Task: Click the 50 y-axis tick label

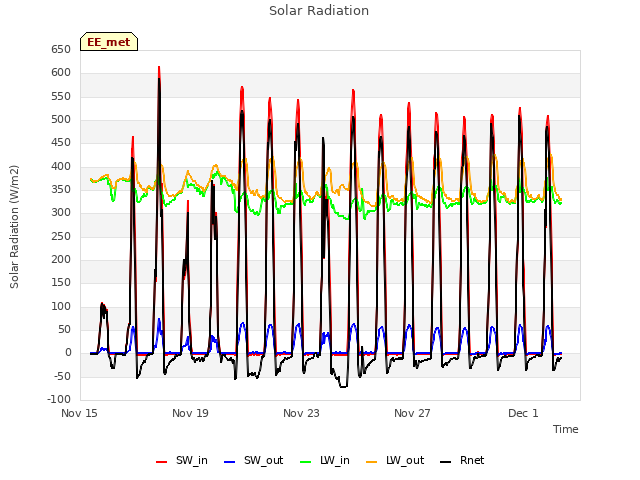Action: point(64,330)
